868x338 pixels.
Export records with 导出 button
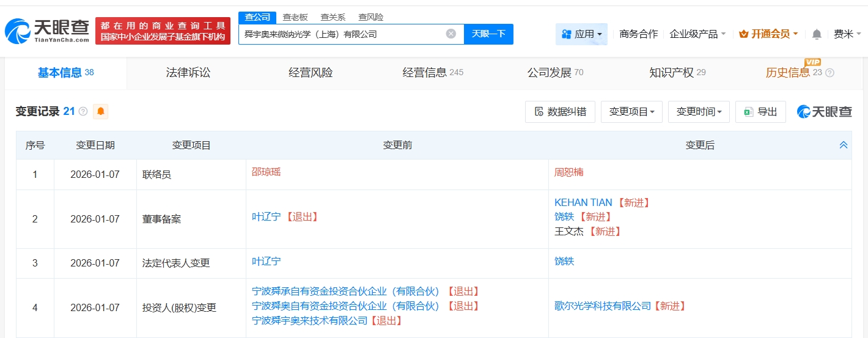760,111
